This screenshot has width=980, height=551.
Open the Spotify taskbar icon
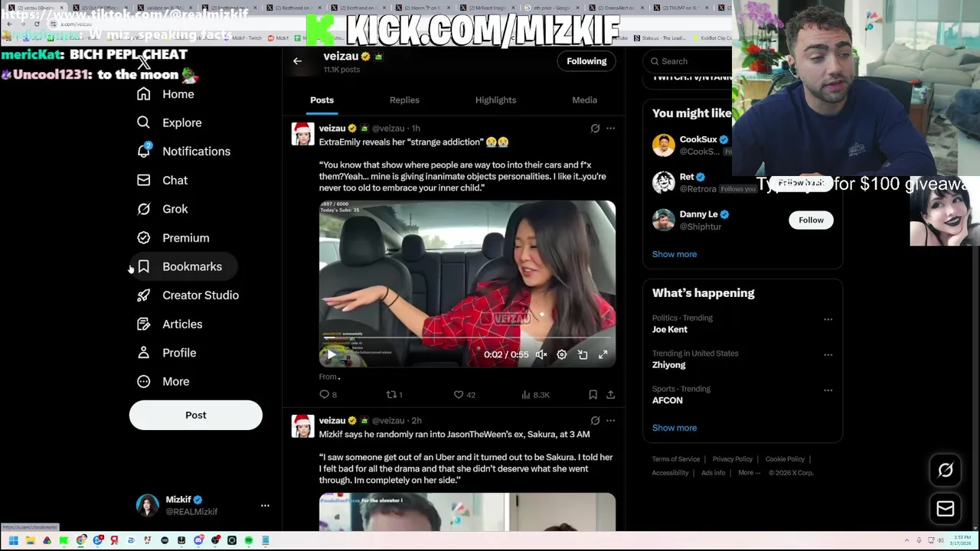[248, 541]
